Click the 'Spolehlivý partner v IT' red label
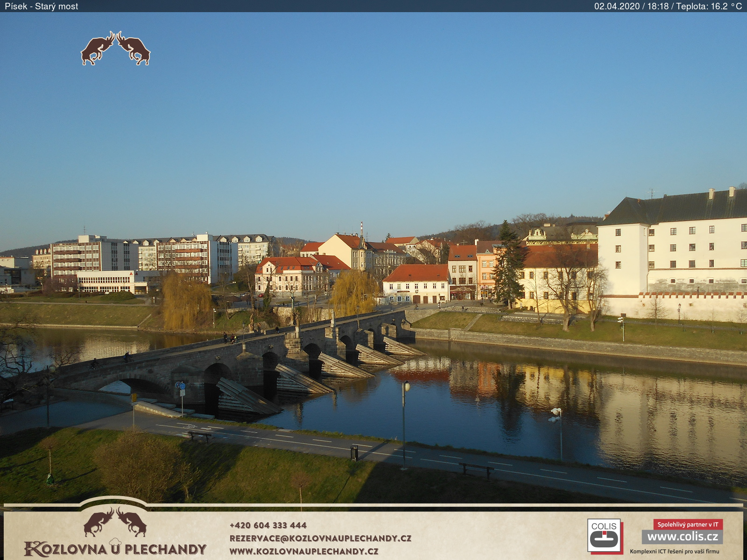Screen dimensions: 747x560 (688, 525)
